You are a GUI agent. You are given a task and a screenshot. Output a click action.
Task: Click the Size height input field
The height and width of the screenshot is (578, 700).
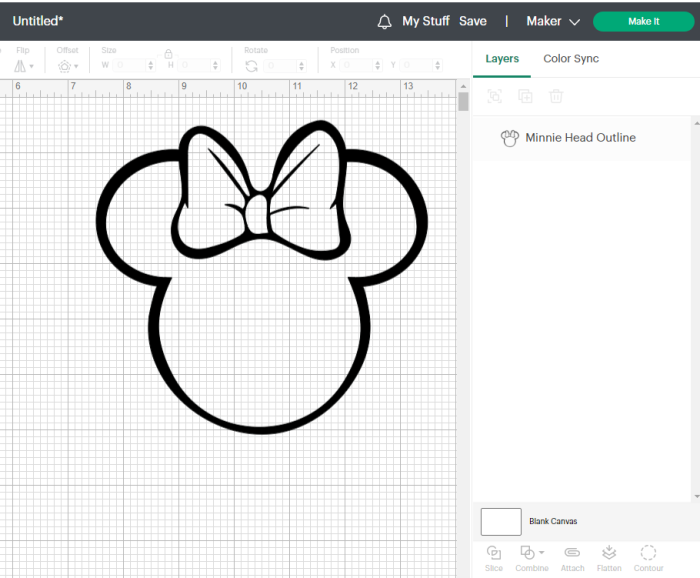click(x=194, y=65)
